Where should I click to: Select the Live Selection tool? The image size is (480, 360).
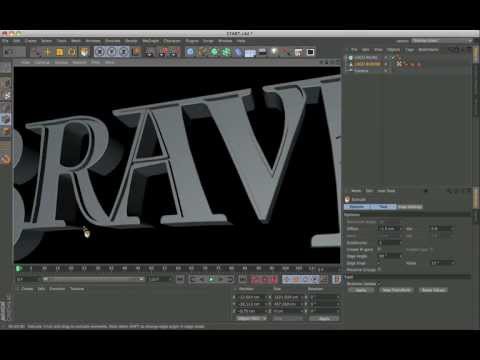(36, 52)
